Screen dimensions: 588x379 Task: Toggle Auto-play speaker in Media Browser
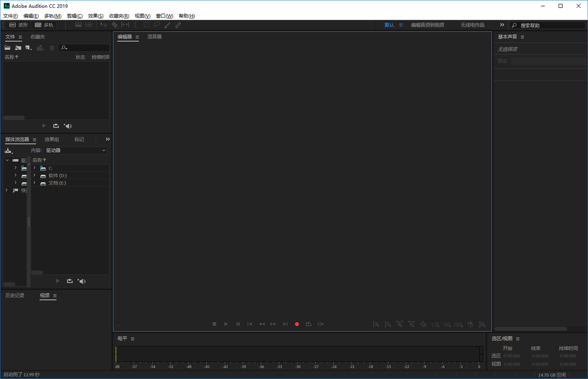(82, 281)
